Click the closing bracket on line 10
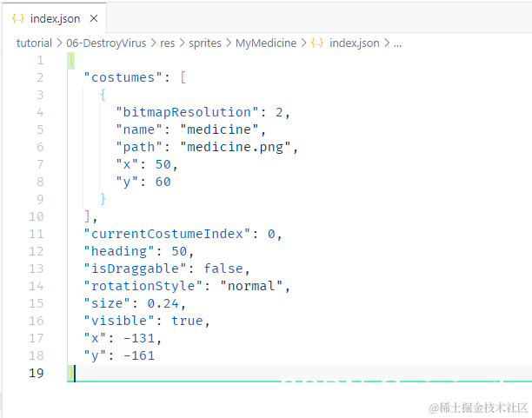Image resolution: width=532 pixels, height=418 pixels. point(87,216)
